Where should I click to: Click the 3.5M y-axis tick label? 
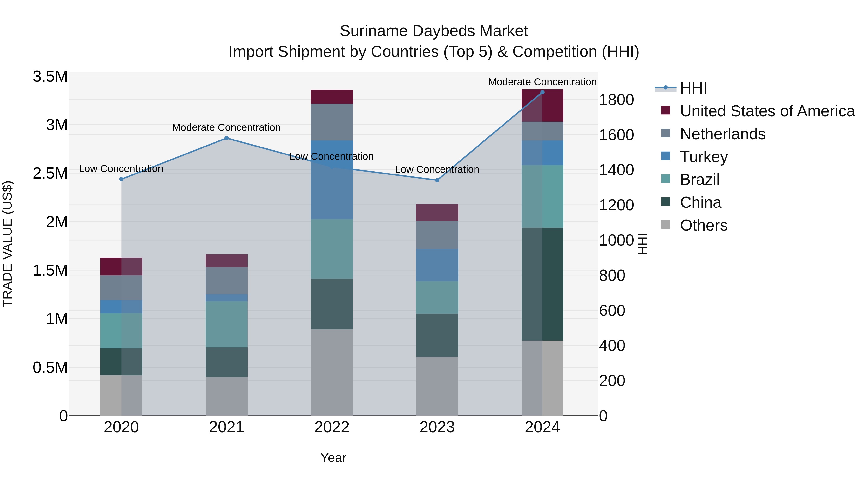coord(50,76)
